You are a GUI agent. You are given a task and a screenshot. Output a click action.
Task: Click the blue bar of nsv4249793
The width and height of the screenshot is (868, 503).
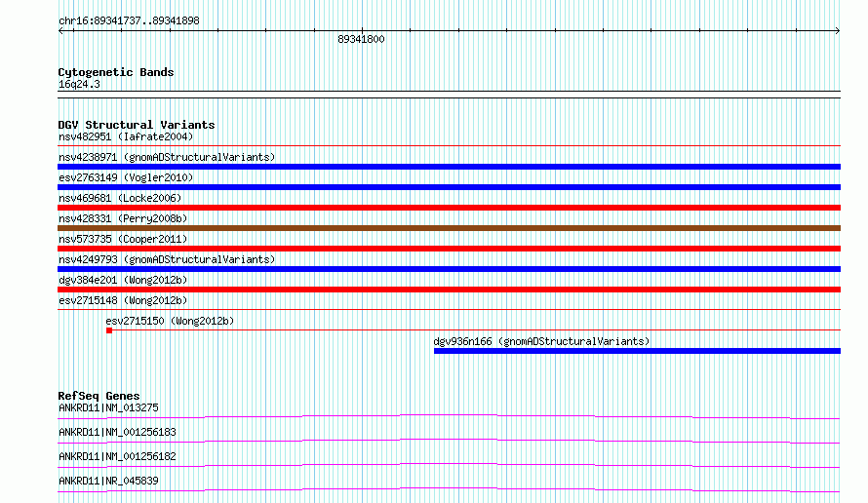pyautogui.click(x=449, y=269)
